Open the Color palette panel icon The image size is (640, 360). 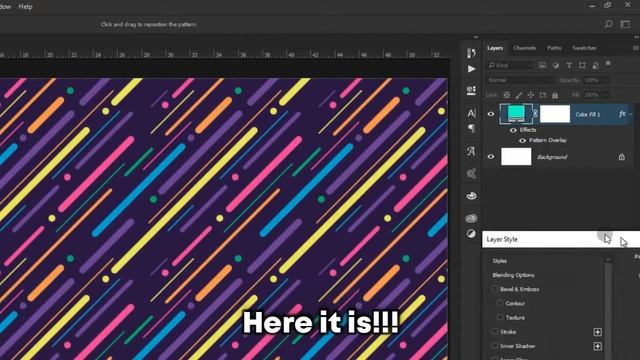(471, 196)
